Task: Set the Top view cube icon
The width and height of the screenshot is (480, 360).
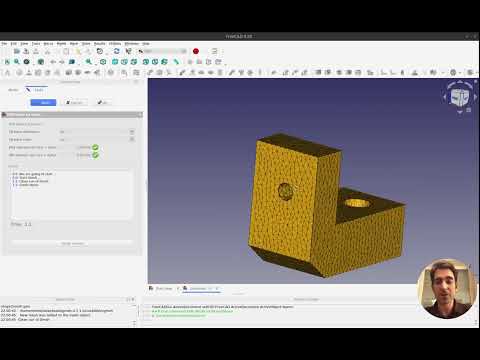Action: point(124,62)
